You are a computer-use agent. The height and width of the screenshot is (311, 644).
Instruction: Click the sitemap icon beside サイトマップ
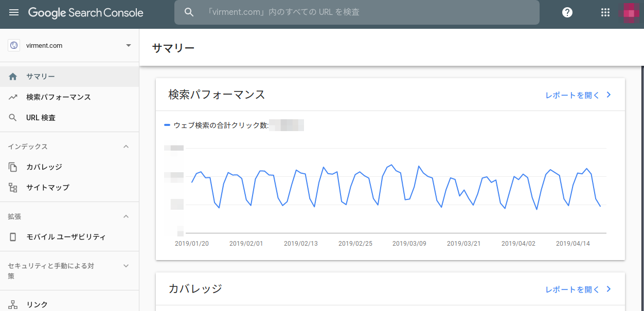(x=13, y=188)
